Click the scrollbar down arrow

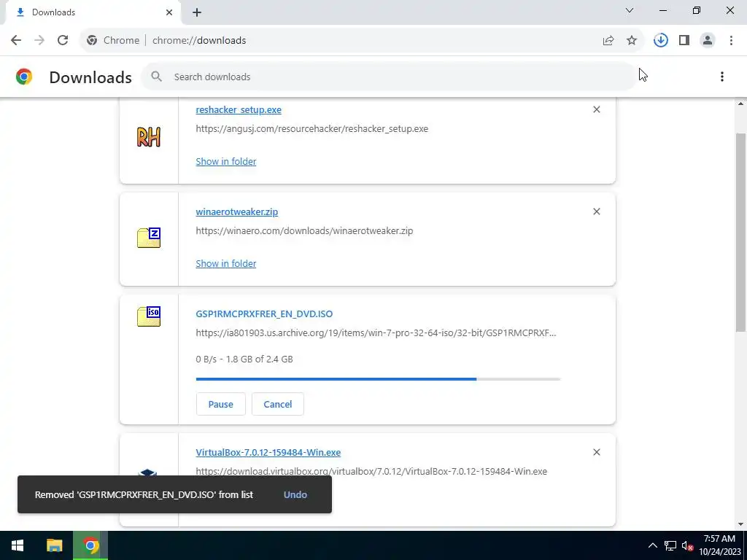[741, 524]
